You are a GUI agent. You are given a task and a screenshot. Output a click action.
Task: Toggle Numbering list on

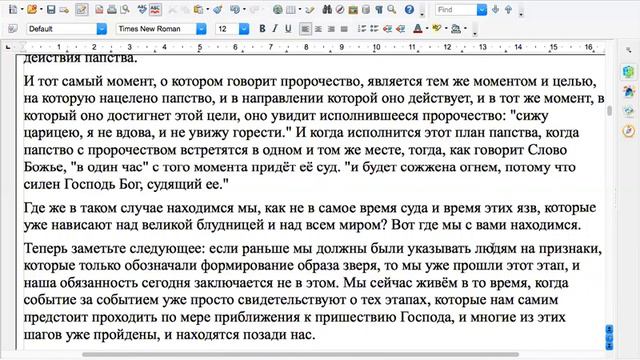pos(362,29)
